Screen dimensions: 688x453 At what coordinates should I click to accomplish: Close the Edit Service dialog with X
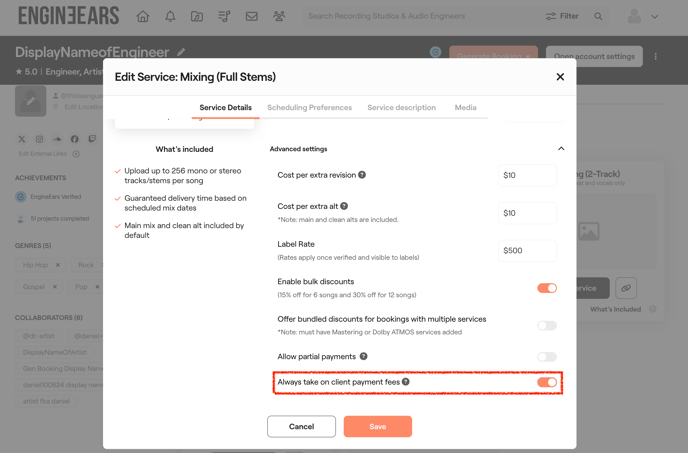coord(560,77)
